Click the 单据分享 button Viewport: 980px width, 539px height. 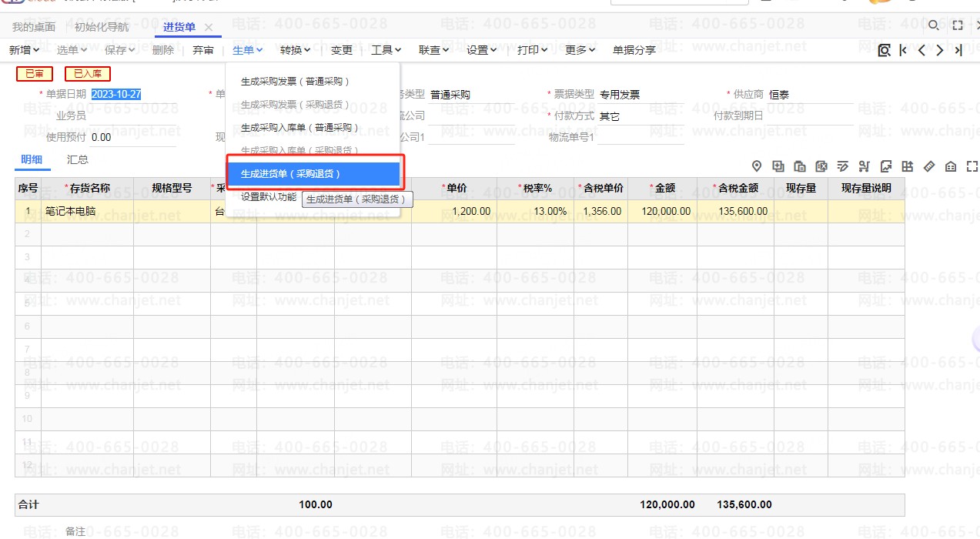(x=634, y=50)
